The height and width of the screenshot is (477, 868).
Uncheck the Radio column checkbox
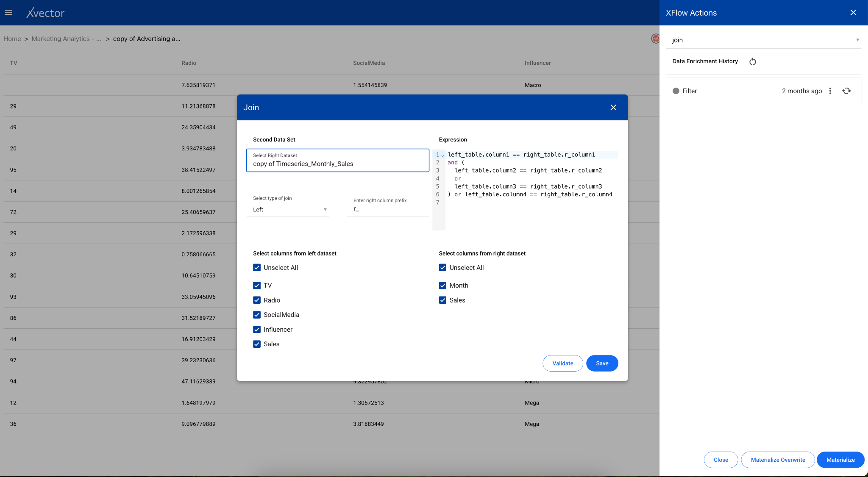coord(257,300)
